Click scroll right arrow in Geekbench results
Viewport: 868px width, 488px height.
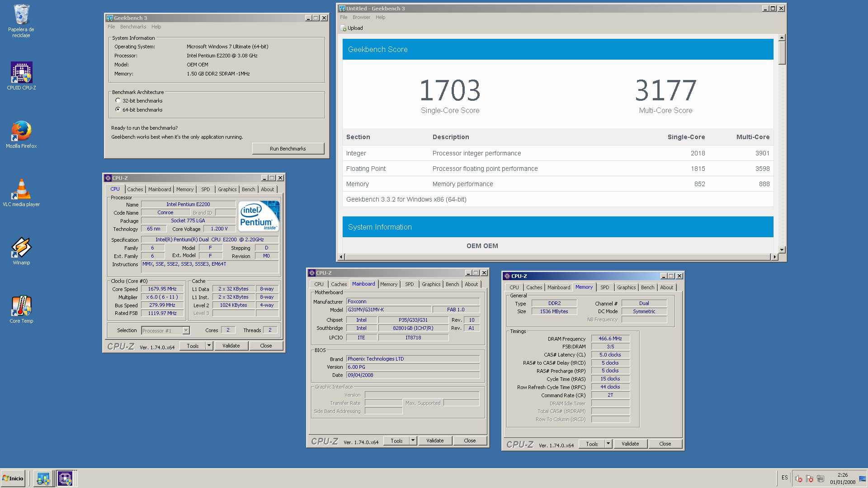point(774,257)
